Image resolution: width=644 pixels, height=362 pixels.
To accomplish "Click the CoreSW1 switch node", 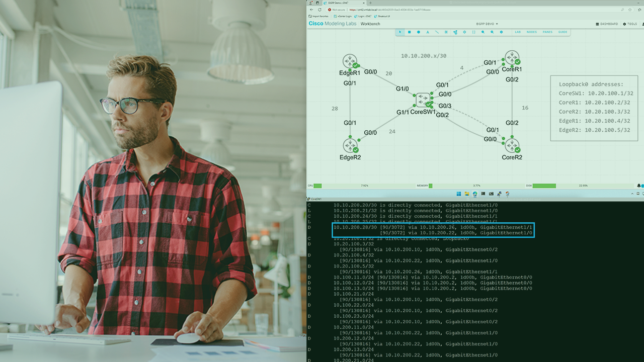I will 423,99.
